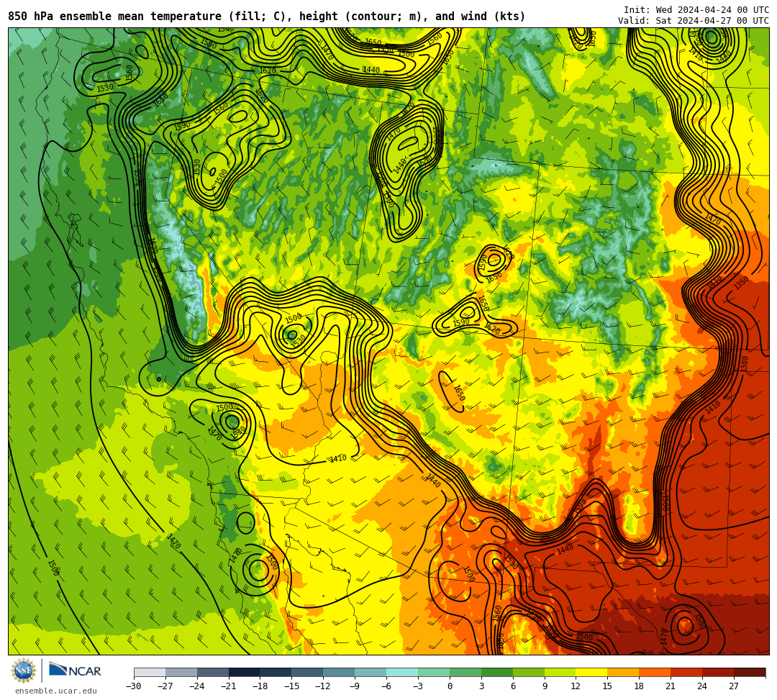
Task: Pick the 6 to 9 olive green swatch
Action: pos(529,672)
